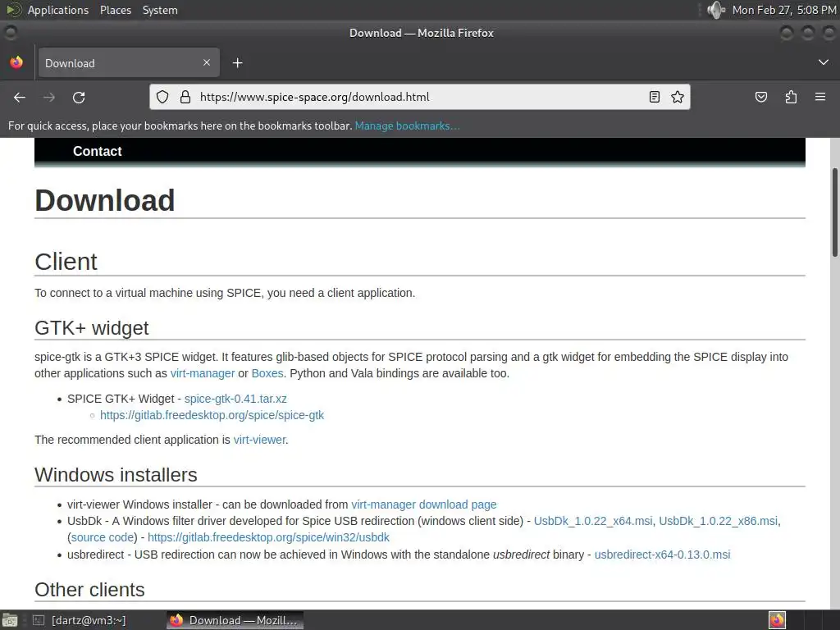The image size is (840, 630).
Task: Open the gitlab win32/usbdk link
Action: (x=268, y=537)
